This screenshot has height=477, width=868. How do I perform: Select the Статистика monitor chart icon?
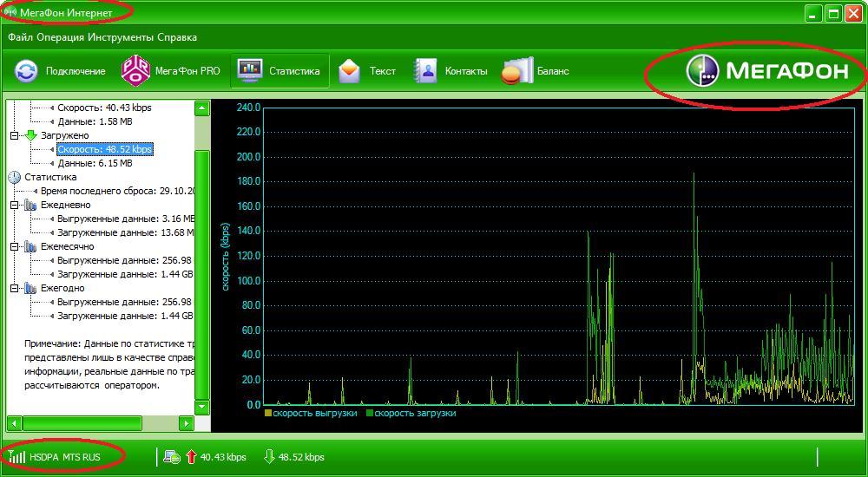[250, 71]
